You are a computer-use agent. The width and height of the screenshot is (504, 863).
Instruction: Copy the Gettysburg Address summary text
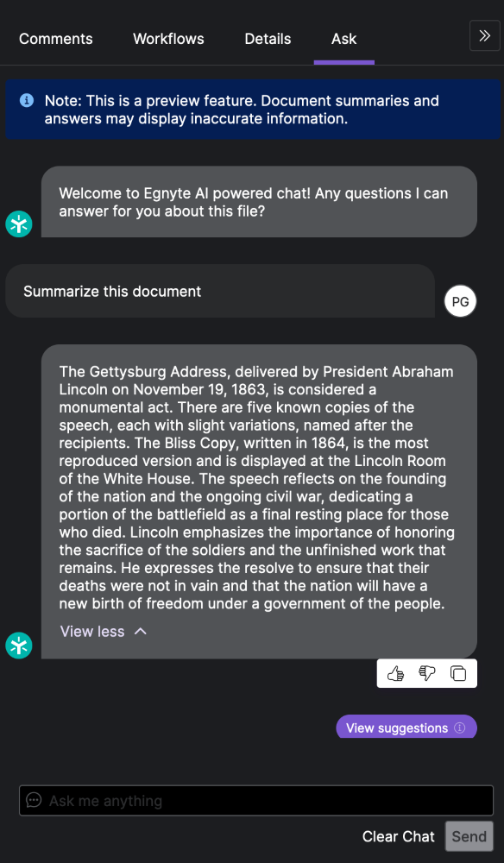point(457,673)
